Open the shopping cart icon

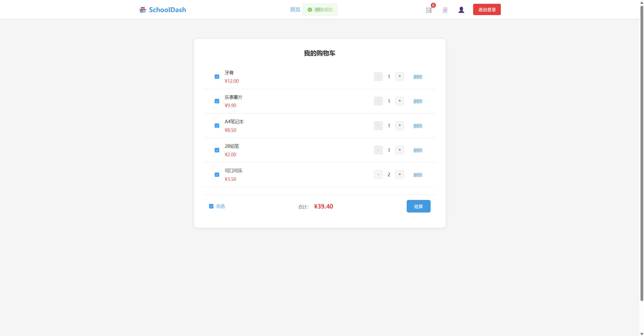429,10
